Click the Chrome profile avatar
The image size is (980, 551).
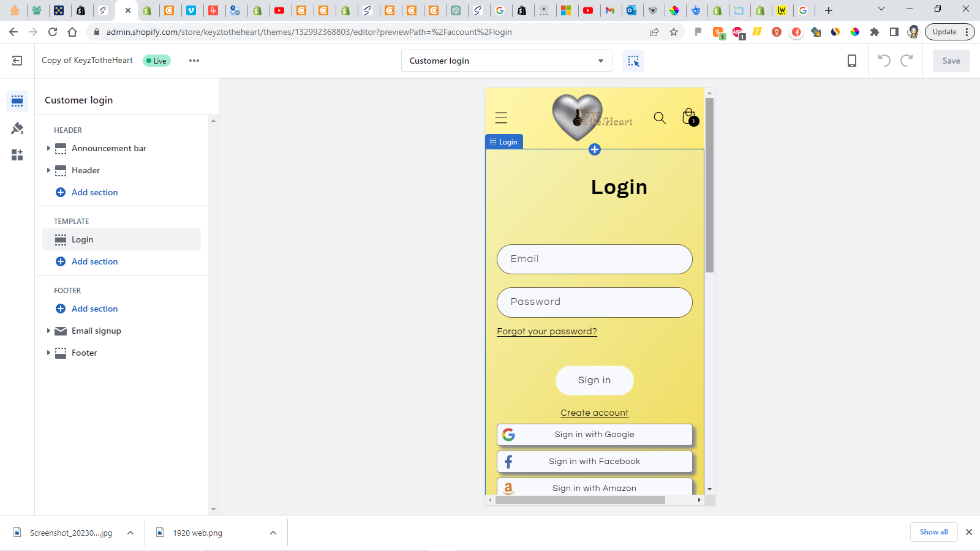pyautogui.click(x=913, y=32)
